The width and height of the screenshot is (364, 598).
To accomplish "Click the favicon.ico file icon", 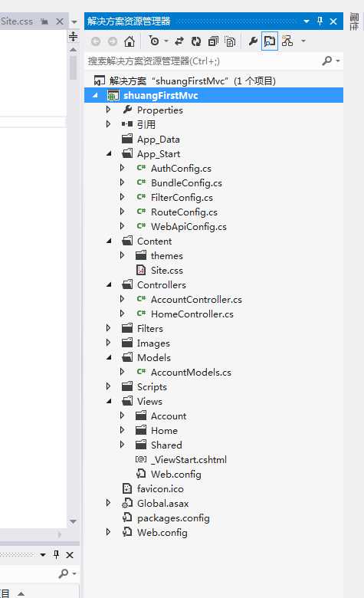I will [127, 488].
